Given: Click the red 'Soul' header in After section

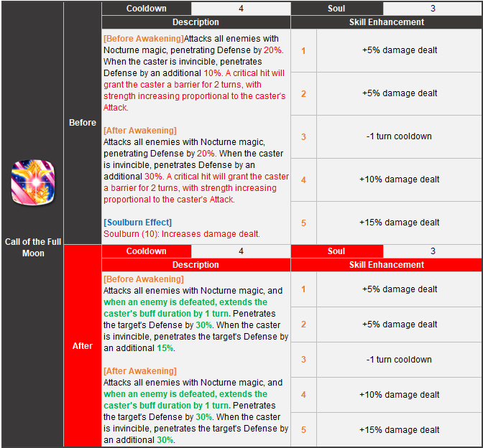Looking at the screenshot, I should click(x=336, y=251).
